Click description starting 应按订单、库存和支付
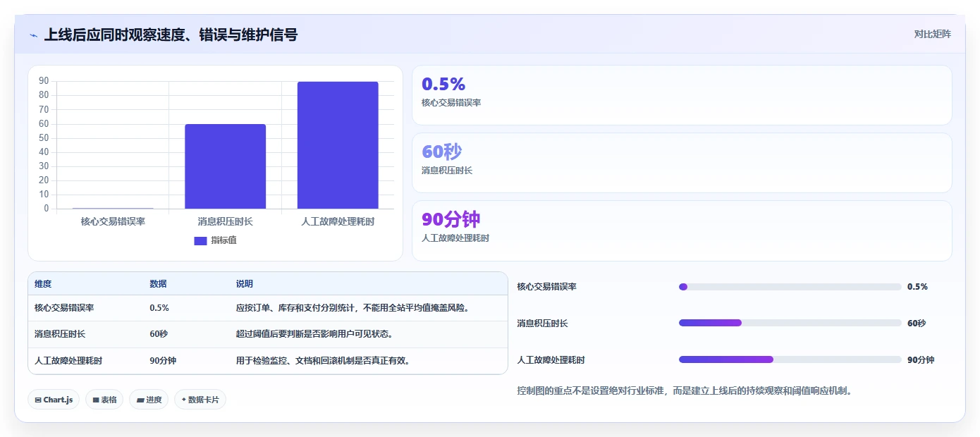980x437 pixels. (353, 308)
